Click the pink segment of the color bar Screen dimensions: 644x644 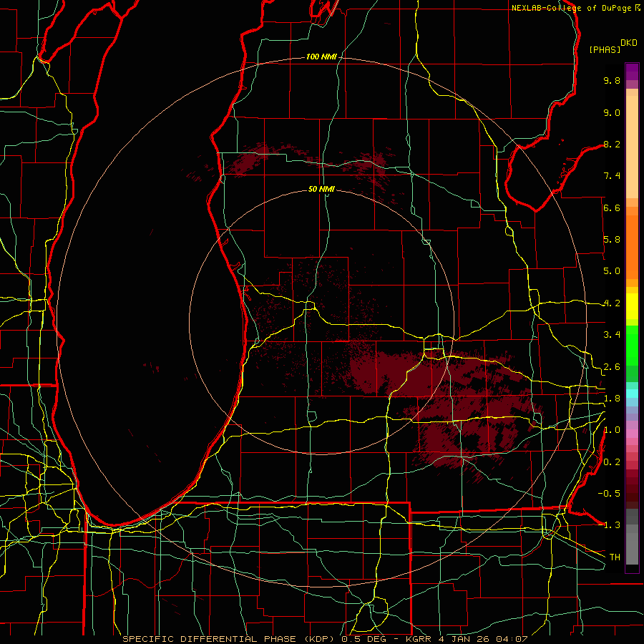[x=632, y=434]
